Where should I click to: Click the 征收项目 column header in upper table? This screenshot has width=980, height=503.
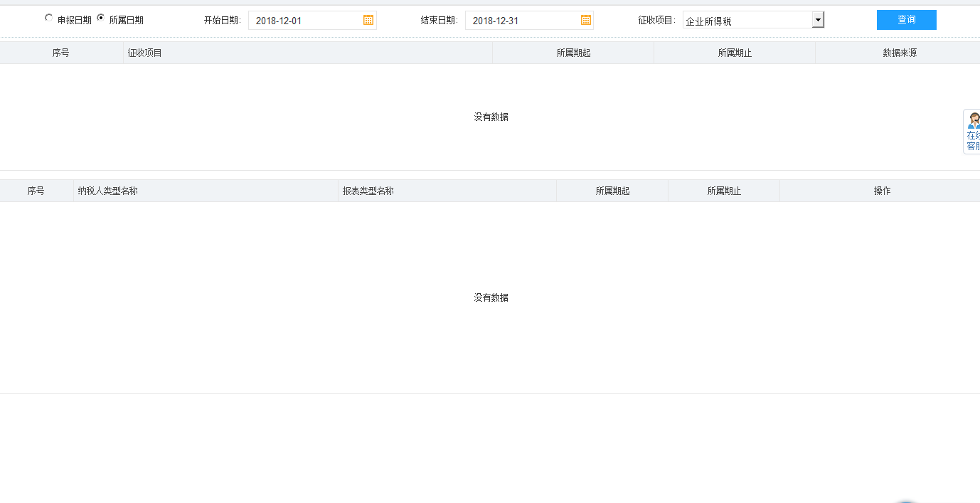[x=145, y=53]
